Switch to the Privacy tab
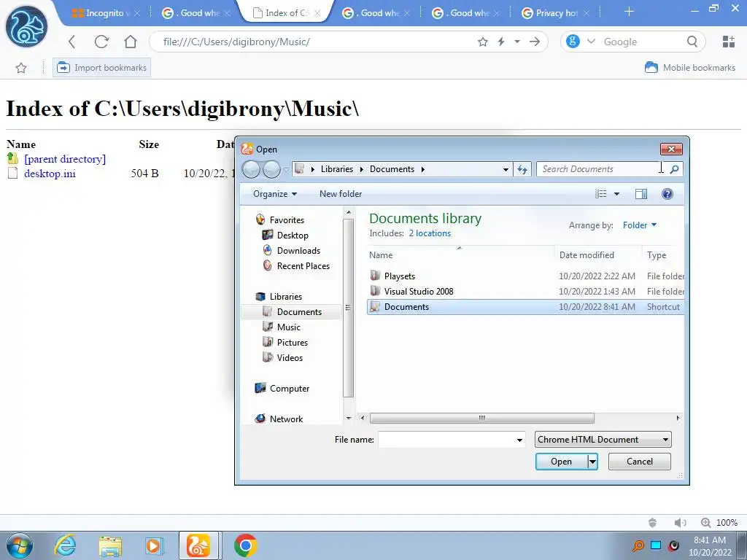The image size is (747, 560). [555, 13]
